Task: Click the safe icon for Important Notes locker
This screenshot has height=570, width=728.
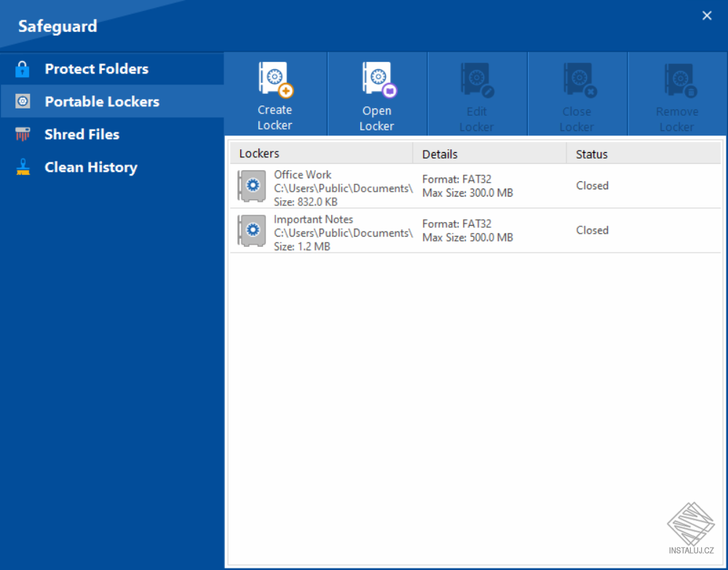Action: tap(250, 231)
